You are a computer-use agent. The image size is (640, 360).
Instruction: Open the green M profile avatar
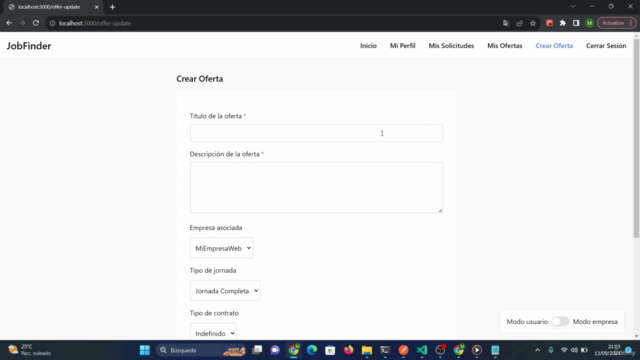(x=589, y=23)
